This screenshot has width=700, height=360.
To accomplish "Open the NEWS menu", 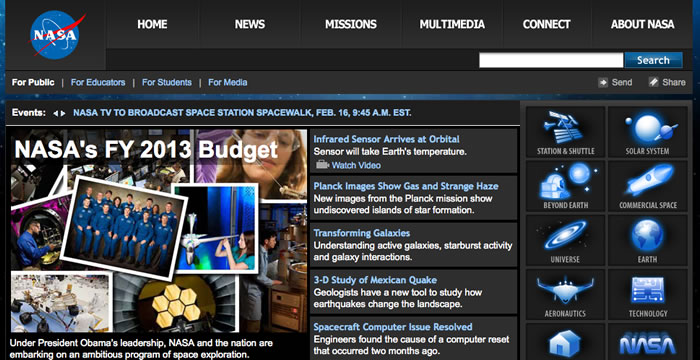I will tap(250, 24).
